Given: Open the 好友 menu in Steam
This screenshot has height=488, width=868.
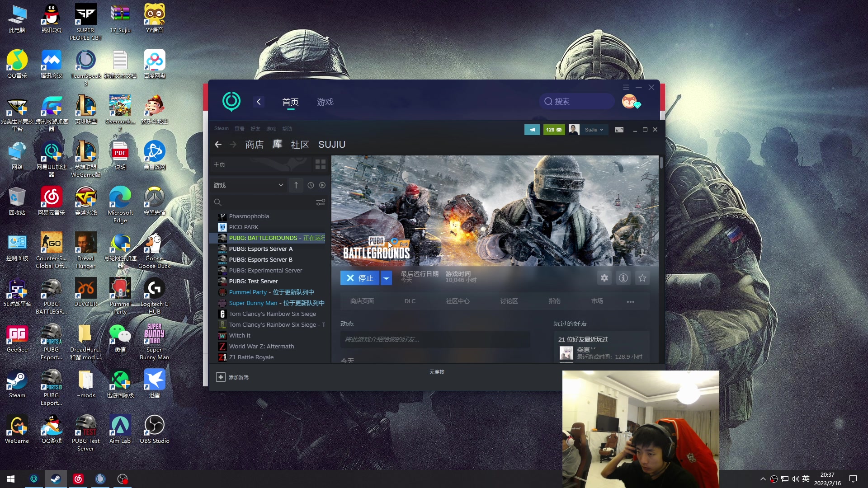Looking at the screenshot, I should [x=255, y=129].
